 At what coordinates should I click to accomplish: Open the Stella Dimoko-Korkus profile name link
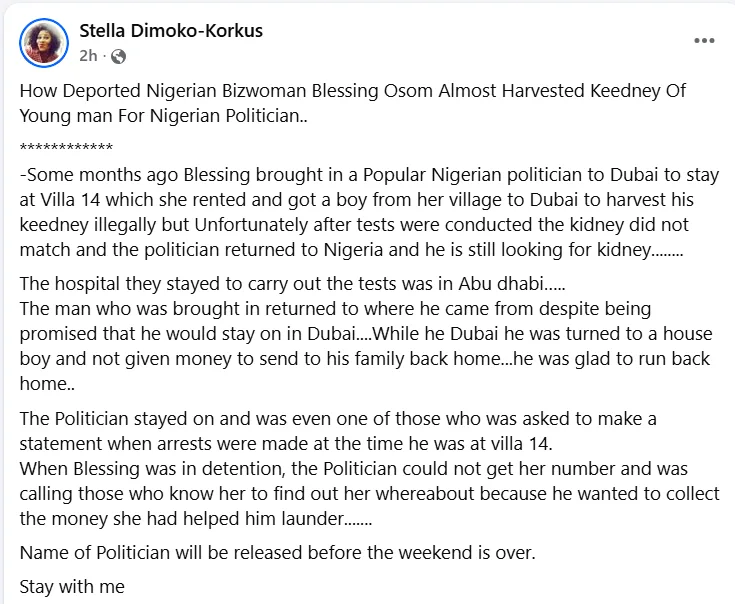170,30
